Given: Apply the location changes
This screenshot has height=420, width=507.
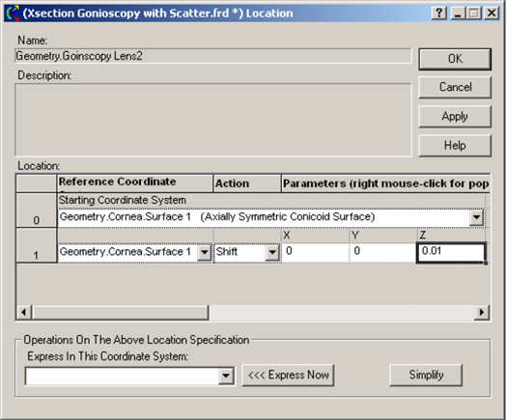Looking at the screenshot, I should [x=455, y=117].
